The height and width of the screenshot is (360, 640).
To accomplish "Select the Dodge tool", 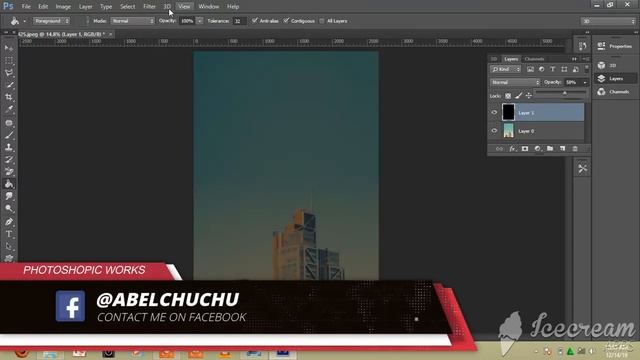I will point(9,209).
